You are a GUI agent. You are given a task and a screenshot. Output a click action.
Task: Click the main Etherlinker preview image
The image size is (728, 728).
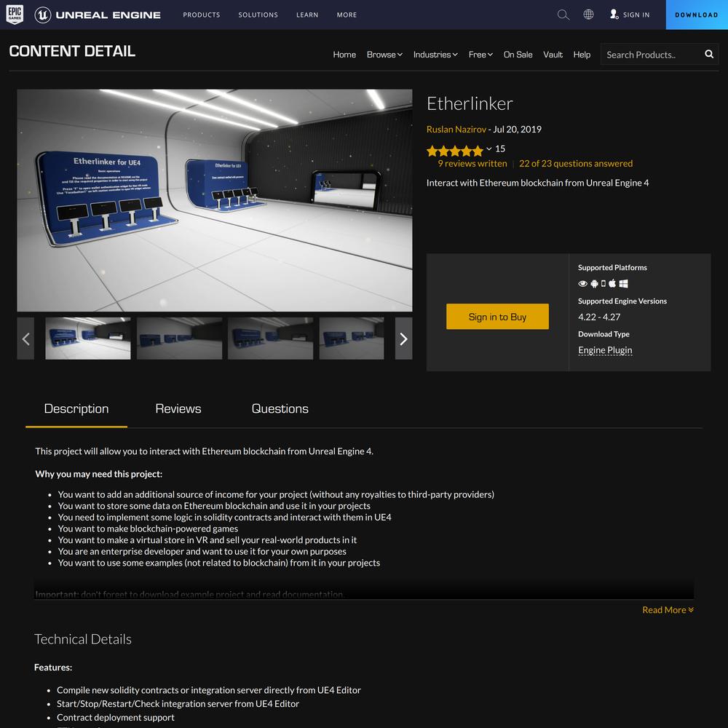pos(215,200)
